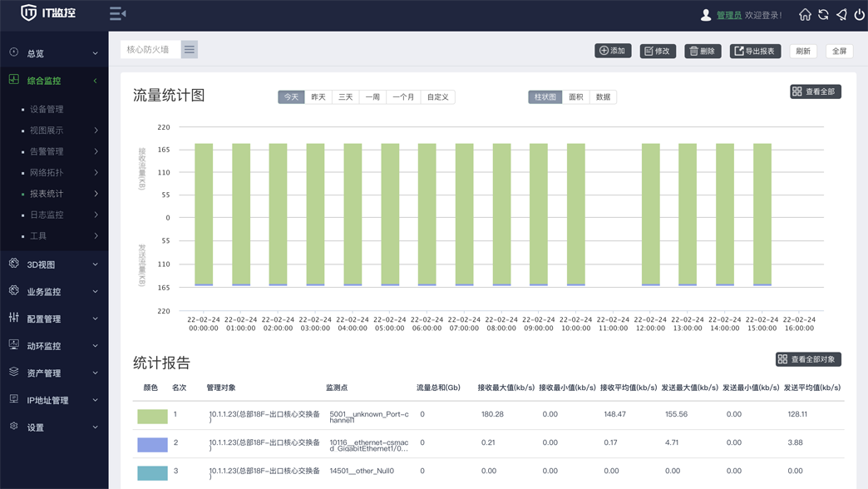Viewport: 868px width, 489px height.
Task: Open list menu icon next to 核心防火墙
Action: tap(190, 50)
